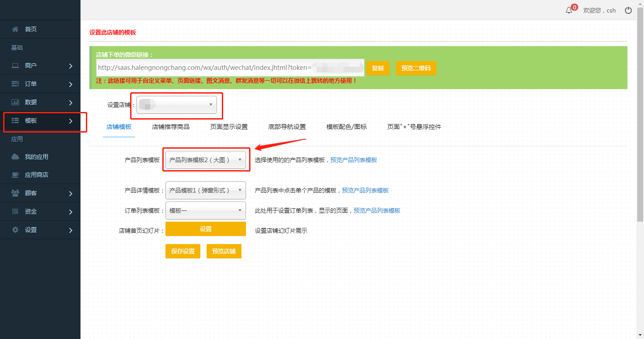Click the 保存设置 button
Viewport: 644px width, 339px height.
pos(183,251)
